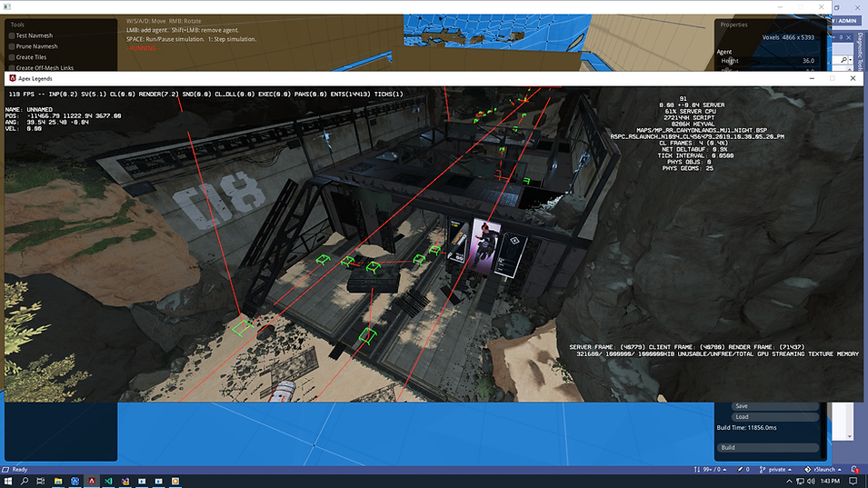
Task: Click the Save button in Properties panel
Action: (x=774, y=406)
